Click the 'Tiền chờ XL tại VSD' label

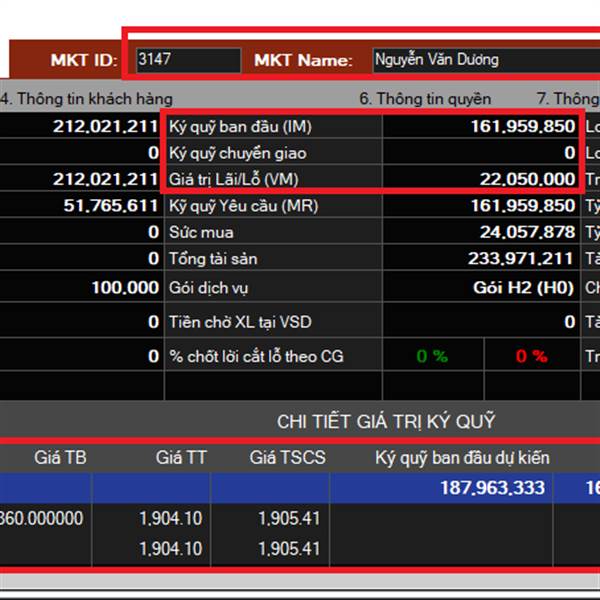coord(242,322)
